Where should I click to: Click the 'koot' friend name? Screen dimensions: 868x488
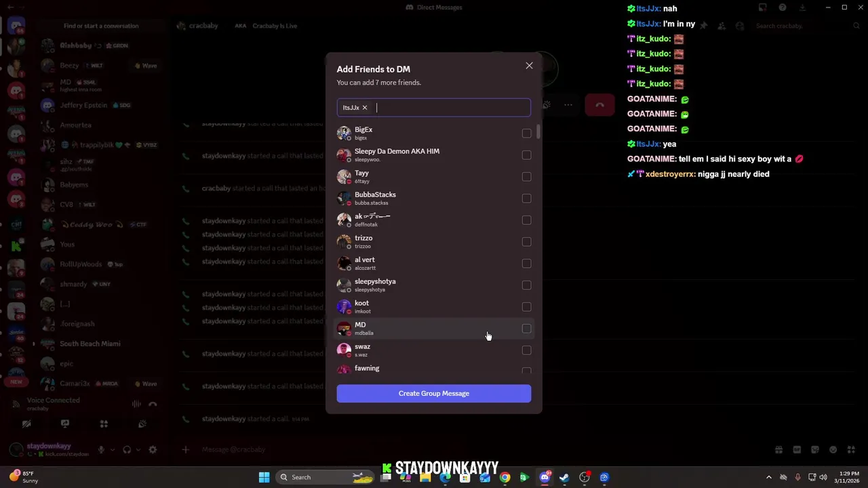click(x=361, y=303)
